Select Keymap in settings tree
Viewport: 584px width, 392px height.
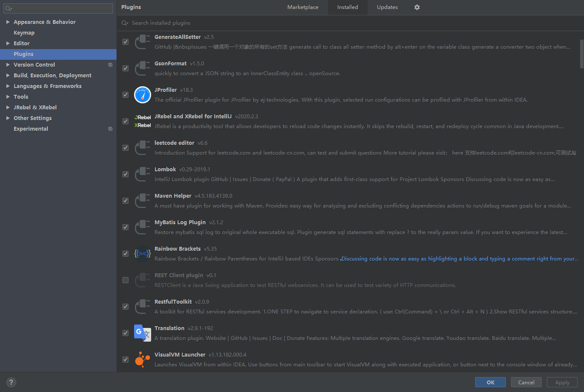(58, 33)
